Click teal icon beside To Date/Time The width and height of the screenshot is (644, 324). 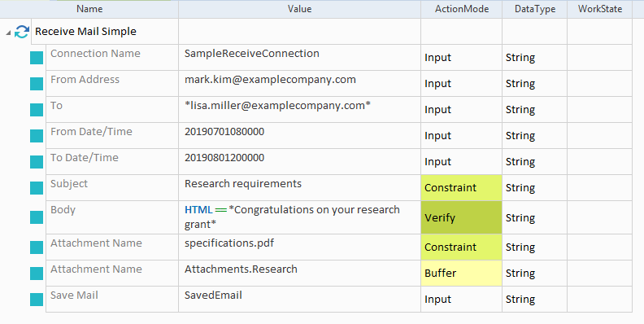[37, 162]
